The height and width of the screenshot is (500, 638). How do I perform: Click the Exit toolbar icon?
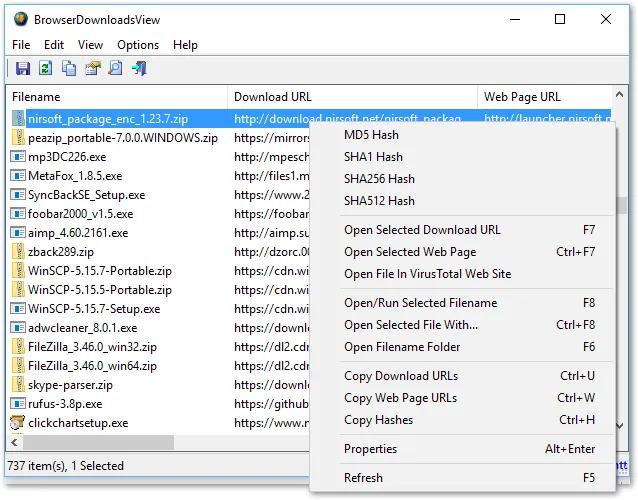[139, 68]
